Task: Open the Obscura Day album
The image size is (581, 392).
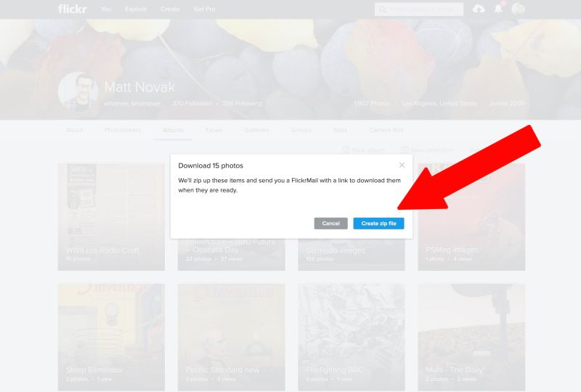Action: (x=231, y=255)
